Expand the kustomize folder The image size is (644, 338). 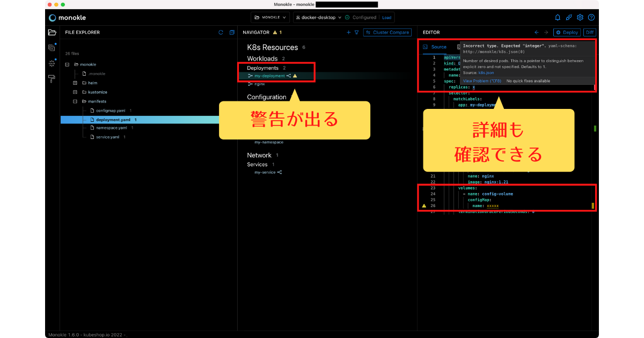(x=75, y=92)
